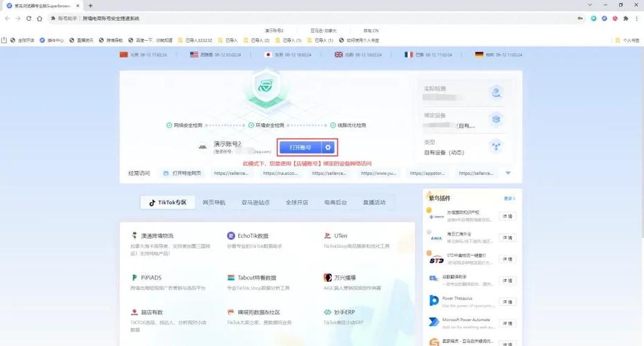The image size is (644, 346).
Task: Click the China flag clock
Action: (x=143, y=55)
